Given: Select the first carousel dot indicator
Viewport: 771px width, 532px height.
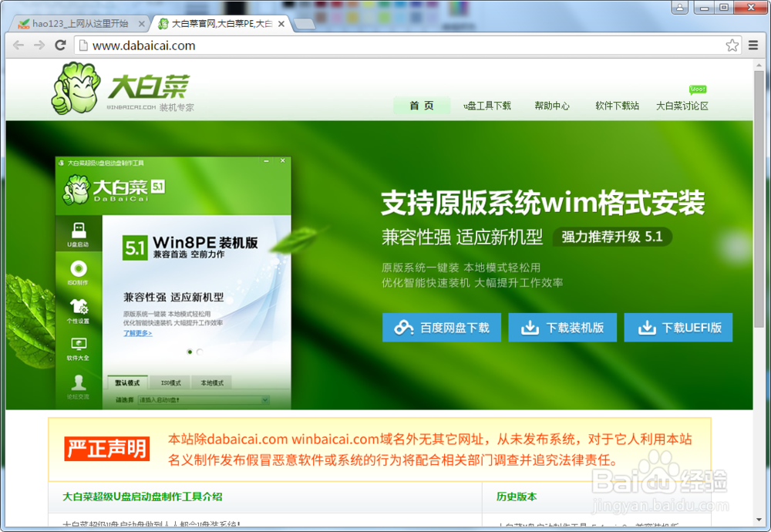Looking at the screenshot, I should 190,352.
